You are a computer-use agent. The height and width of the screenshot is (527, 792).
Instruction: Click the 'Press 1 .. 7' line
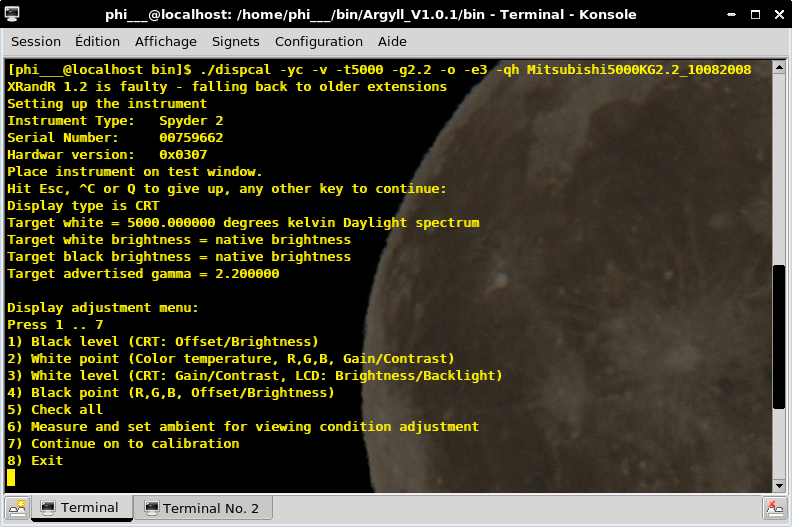click(55, 324)
